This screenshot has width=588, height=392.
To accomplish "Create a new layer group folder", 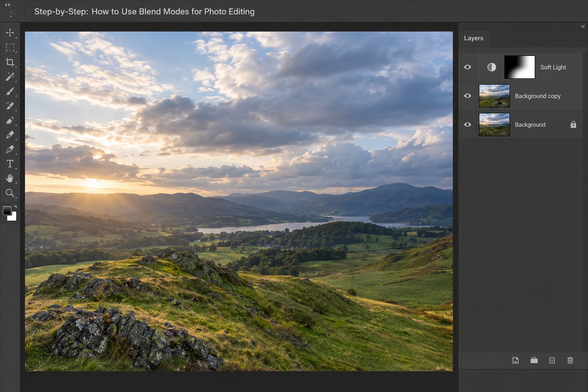I will 534,360.
